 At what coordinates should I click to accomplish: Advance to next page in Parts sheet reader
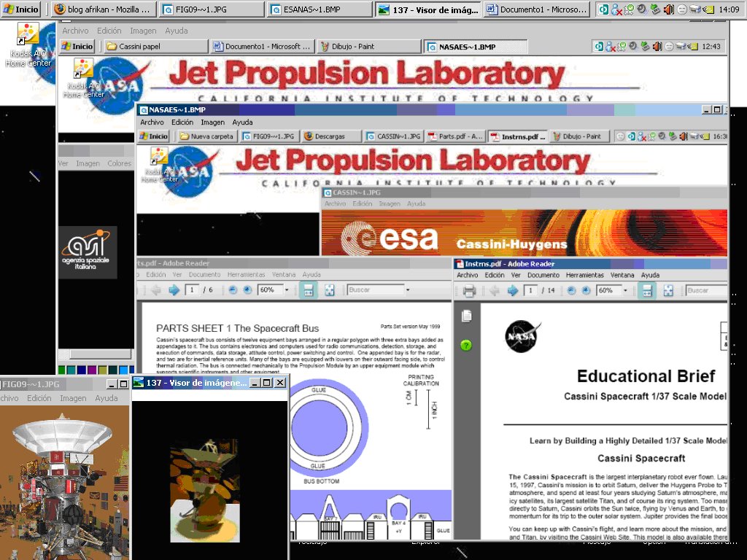pyautogui.click(x=174, y=289)
